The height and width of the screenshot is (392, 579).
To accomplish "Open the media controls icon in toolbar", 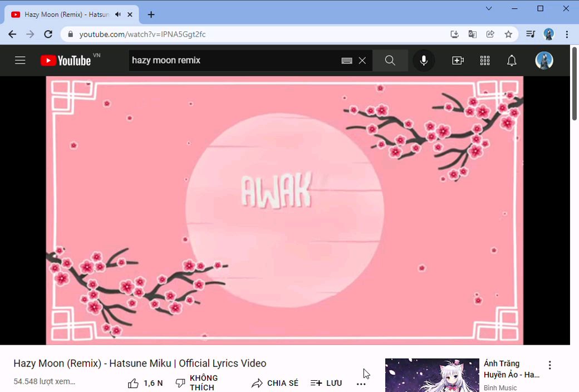I will (531, 35).
